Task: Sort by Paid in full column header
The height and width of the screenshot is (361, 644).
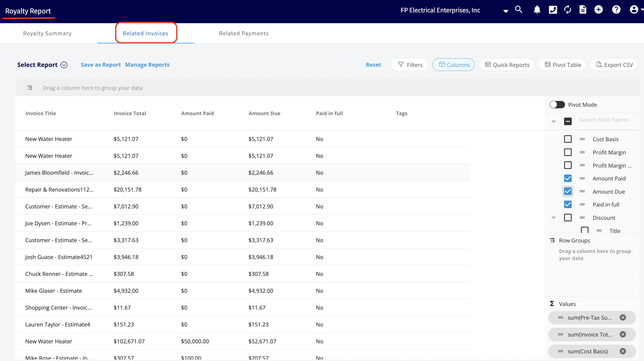Action: pos(329,113)
